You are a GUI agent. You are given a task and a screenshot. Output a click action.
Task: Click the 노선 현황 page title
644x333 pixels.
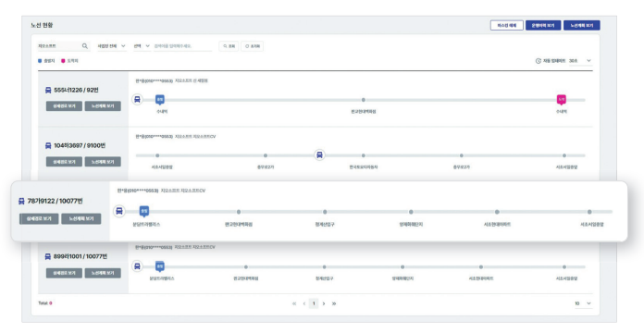coord(42,25)
